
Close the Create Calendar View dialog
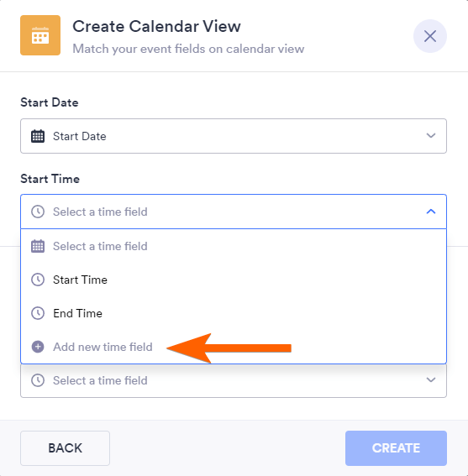[x=430, y=36]
